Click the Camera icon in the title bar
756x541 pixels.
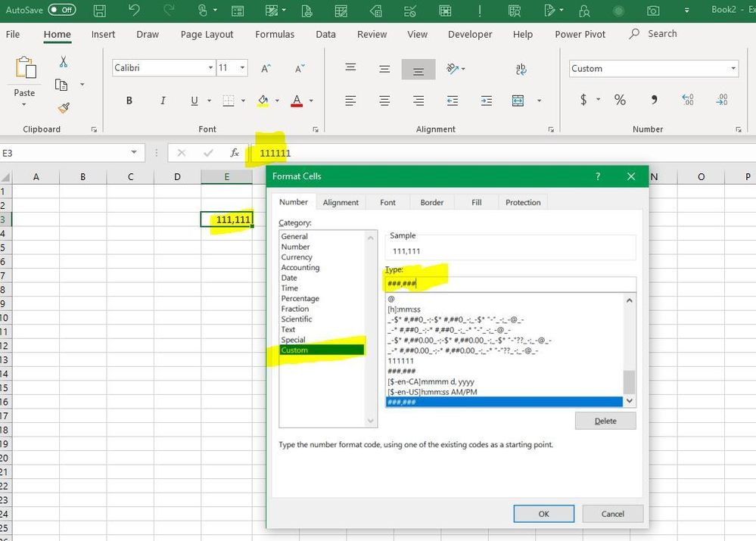653,11
